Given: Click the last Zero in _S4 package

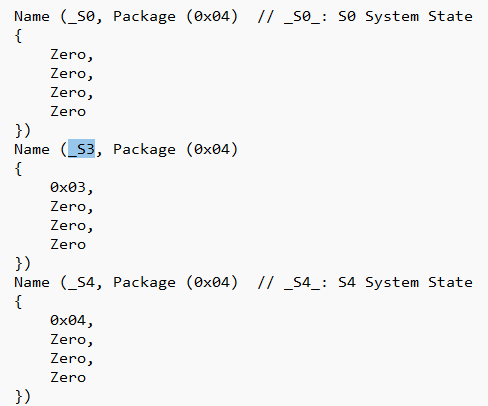Looking at the screenshot, I should point(68,377).
